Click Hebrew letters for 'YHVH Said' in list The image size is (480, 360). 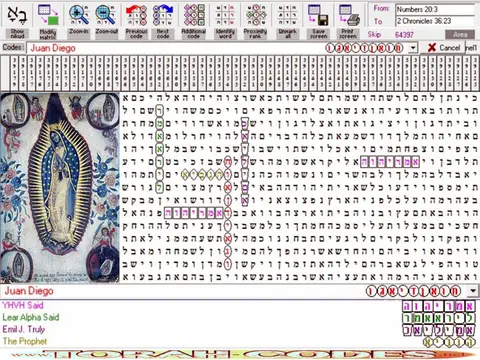[438, 306]
